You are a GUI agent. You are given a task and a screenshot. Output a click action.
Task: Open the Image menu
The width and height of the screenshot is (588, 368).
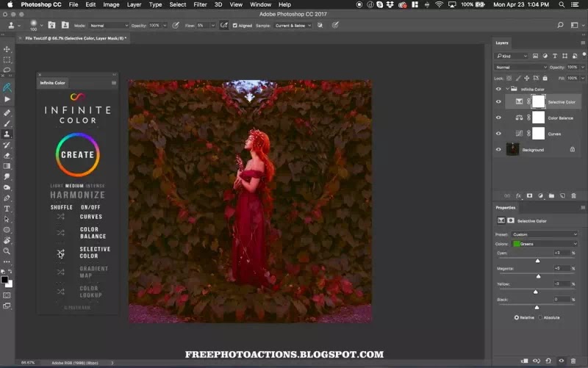pyautogui.click(x=111, y=4)
